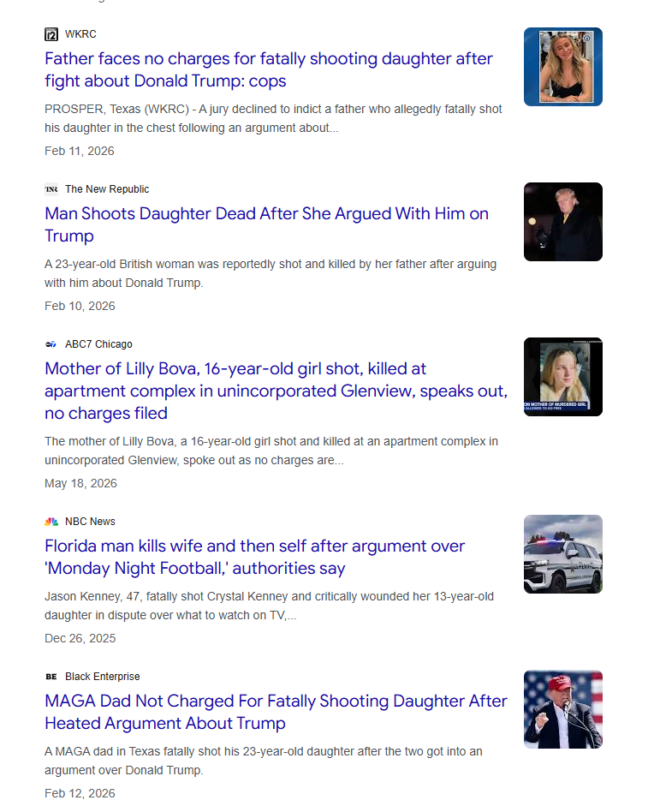Click The New Republic TNR favicon
The image size is (654, 812).
(51, 189)
